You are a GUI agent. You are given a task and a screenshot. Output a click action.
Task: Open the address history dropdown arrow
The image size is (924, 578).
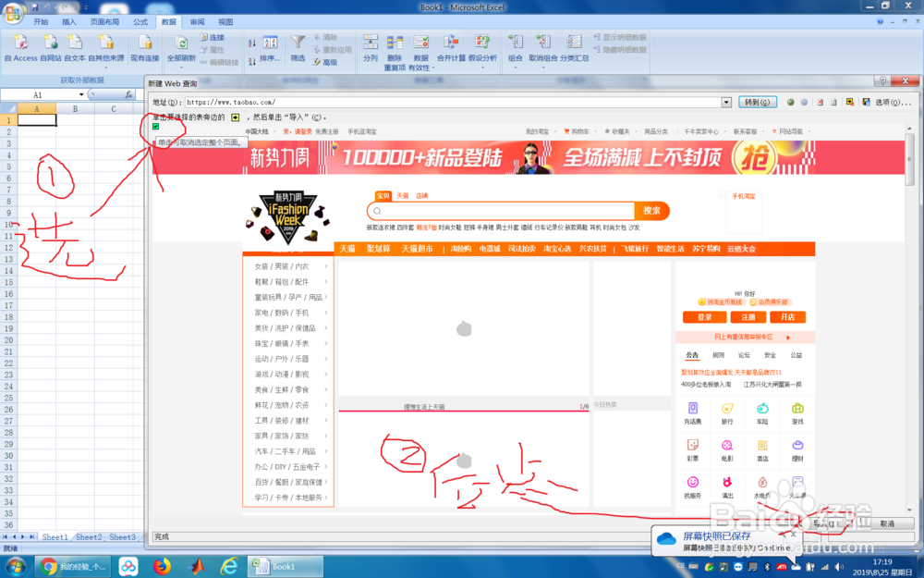pyautogui.click(x=726, y=102)
